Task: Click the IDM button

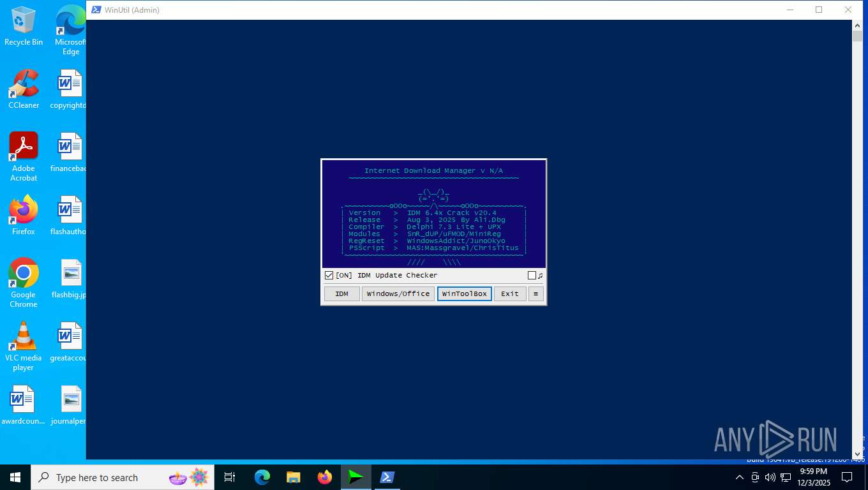Action: click(x=342, y=293)
